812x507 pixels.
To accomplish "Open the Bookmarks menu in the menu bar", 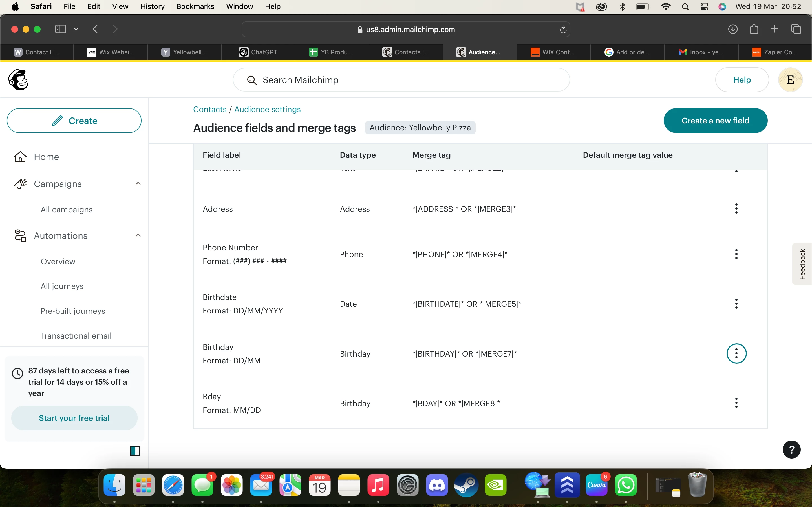I will [195, 6].
